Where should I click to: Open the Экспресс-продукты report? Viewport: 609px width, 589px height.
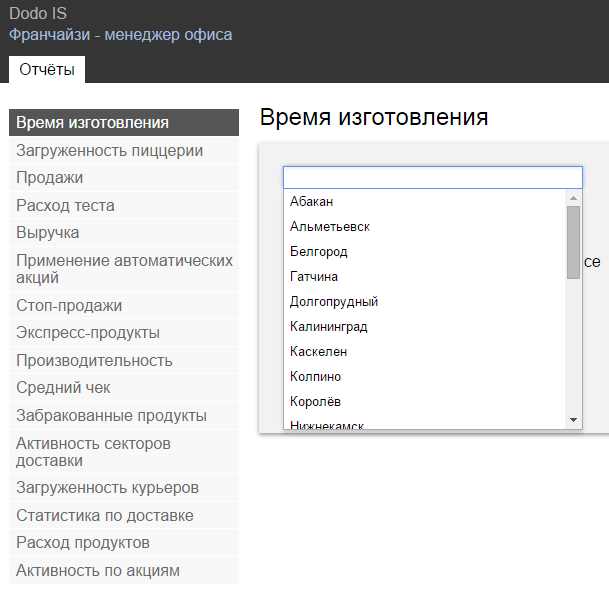click(x=124, y=333)
